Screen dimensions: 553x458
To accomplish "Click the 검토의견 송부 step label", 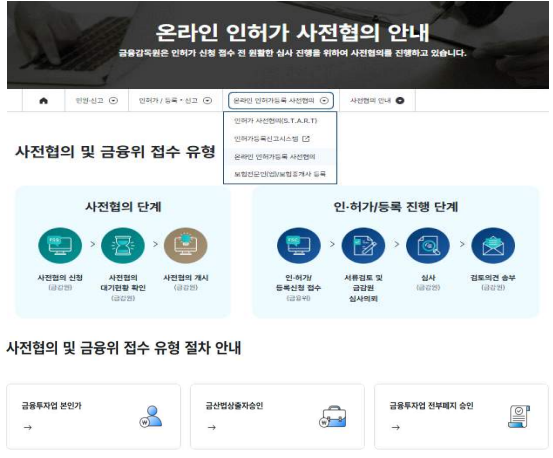I will (x=493, y=278).
